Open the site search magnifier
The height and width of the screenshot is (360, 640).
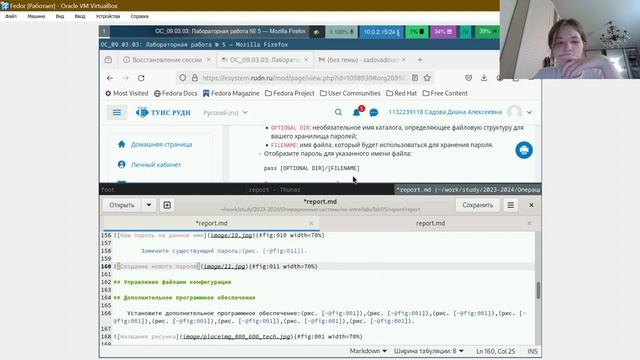point(338,112)
